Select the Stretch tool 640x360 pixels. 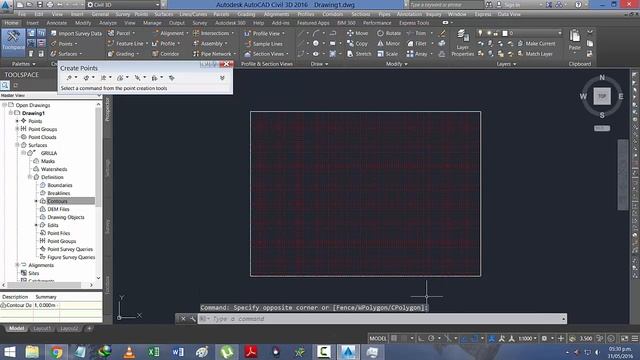359,53
